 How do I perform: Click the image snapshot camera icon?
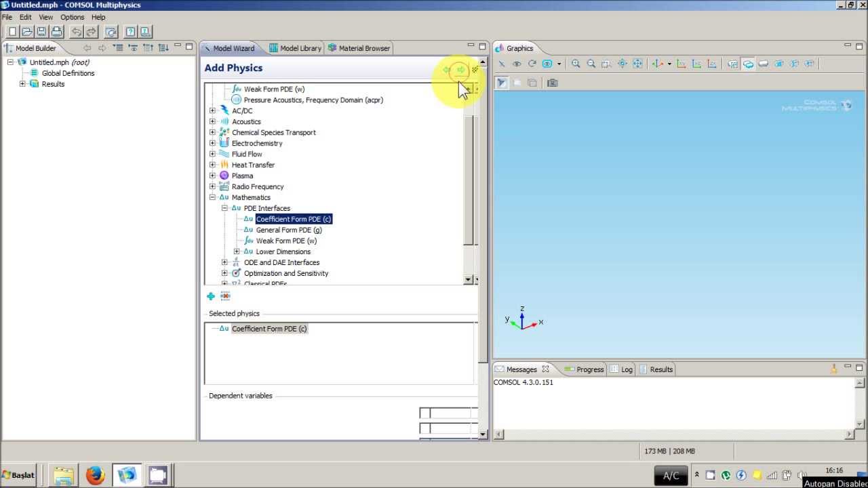point(553,83)
